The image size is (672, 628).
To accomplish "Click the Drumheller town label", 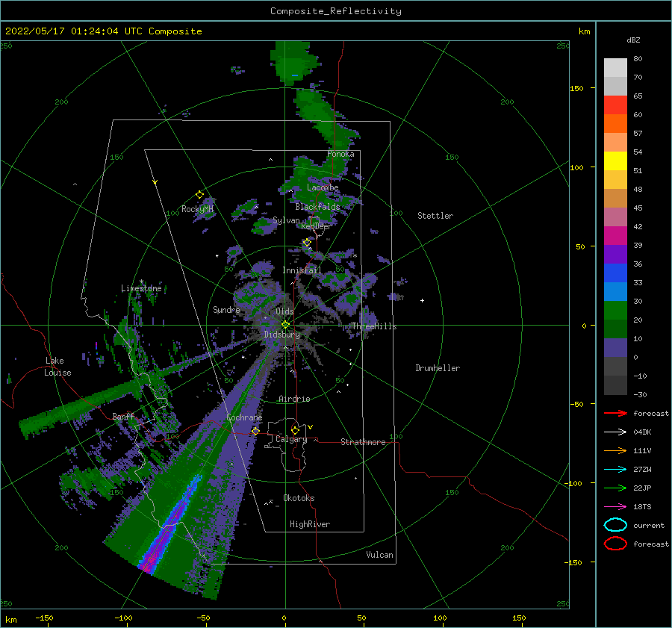I will coord(438,368).
